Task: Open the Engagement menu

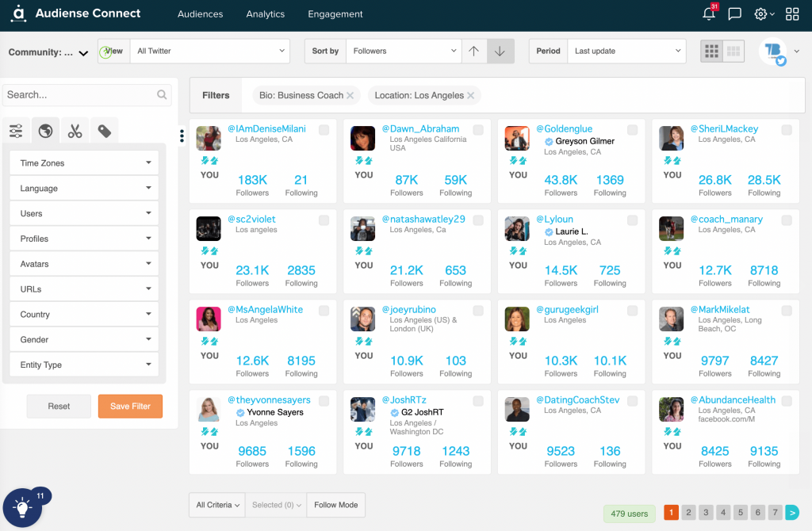Action: click(x=335, y=13)
